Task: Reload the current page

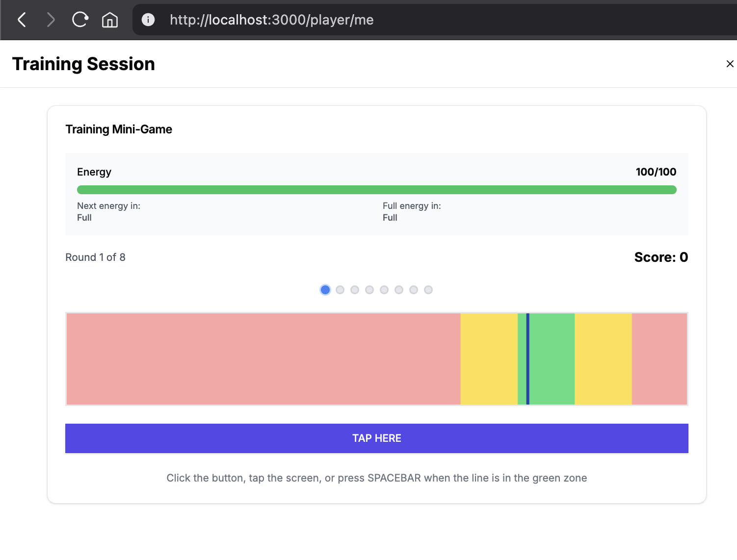Action: tap(80, 20)
